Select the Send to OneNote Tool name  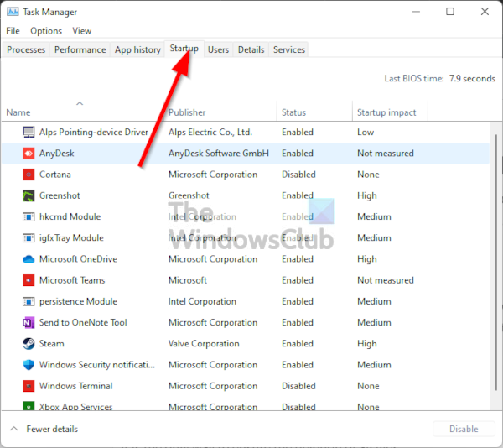point(83,322)
